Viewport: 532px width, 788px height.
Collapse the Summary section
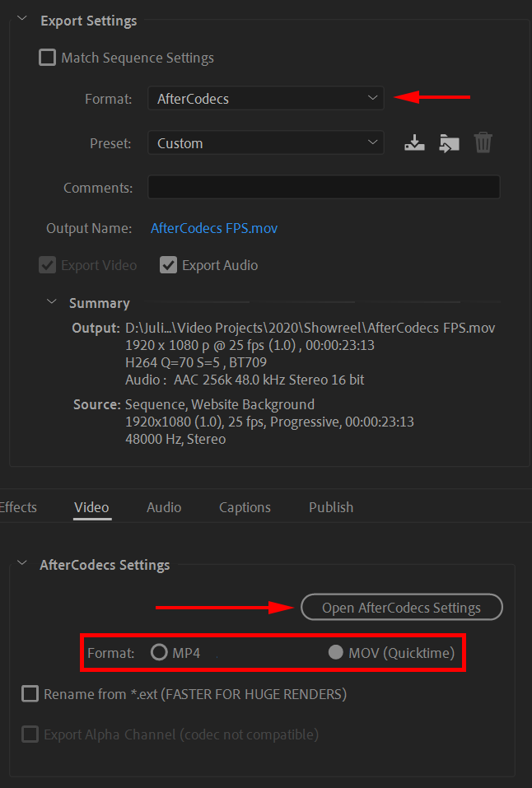(51, 302)
